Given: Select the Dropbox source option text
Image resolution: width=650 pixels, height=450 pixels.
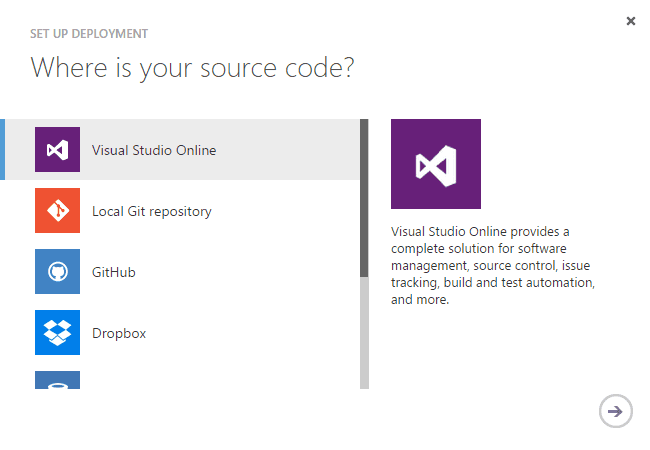Looking at the screenshot, I should [119, 334].
